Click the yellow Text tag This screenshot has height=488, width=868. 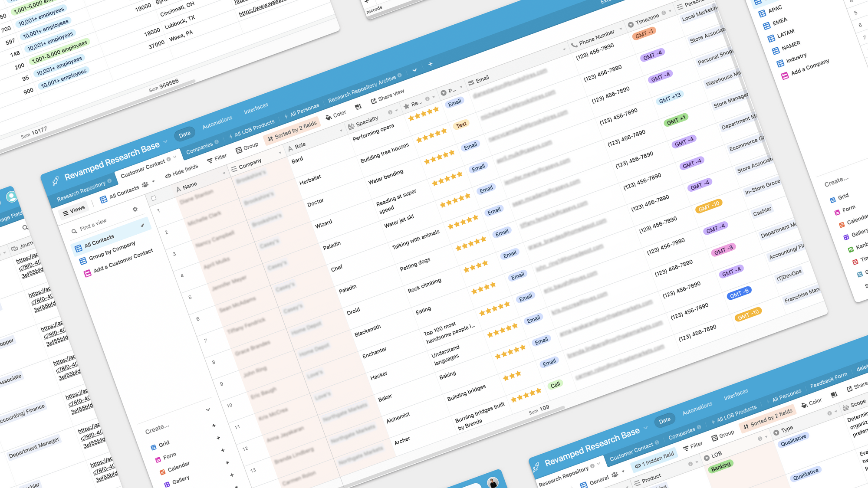[461, 125]
